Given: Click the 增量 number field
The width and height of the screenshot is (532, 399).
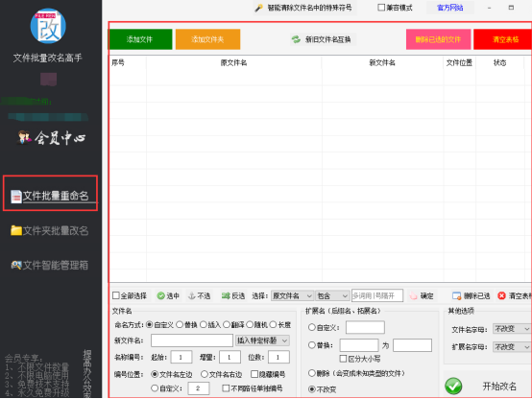Looking at the screenshot, I should click(230, 358).
